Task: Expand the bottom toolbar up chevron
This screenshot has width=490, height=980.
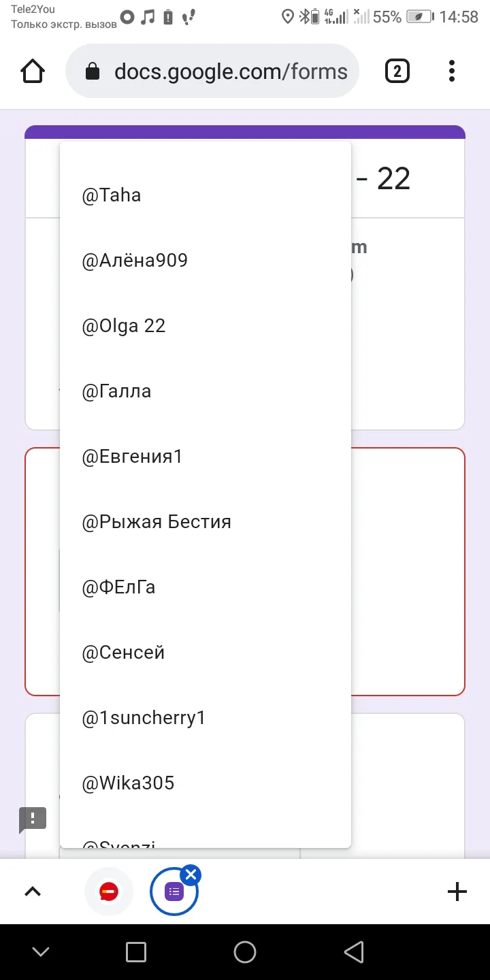Action: click(33, 892)
